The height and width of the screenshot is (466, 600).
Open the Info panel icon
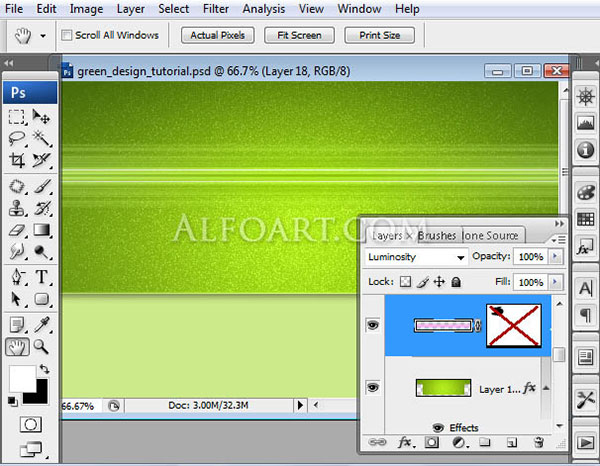(x=585, y=150)
